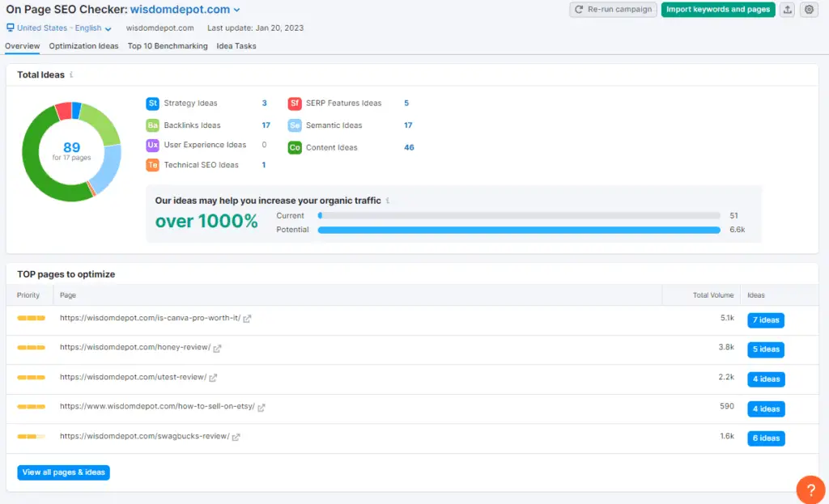The image size is (829, 504).
Task: Click the Content Ideas Co icon
Action: click(x=295, y=147)
